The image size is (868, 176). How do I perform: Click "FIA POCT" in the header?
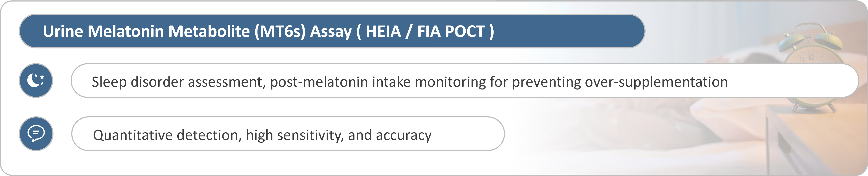coord(451,31)
